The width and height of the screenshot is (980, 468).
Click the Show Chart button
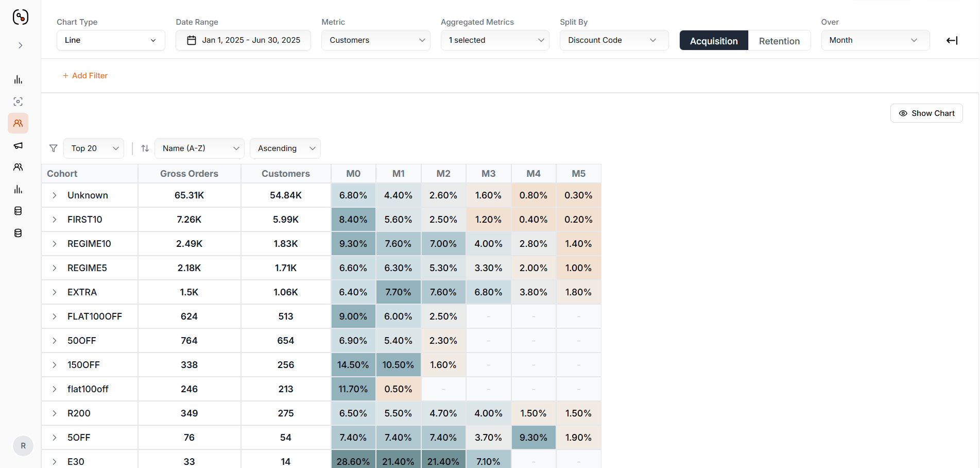[x=926, y=113]
